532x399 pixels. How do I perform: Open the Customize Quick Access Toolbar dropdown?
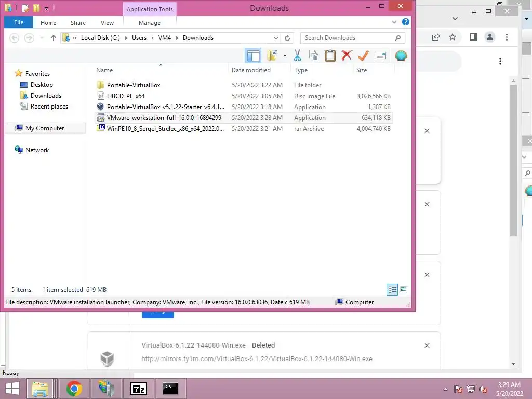coord(46,8)
